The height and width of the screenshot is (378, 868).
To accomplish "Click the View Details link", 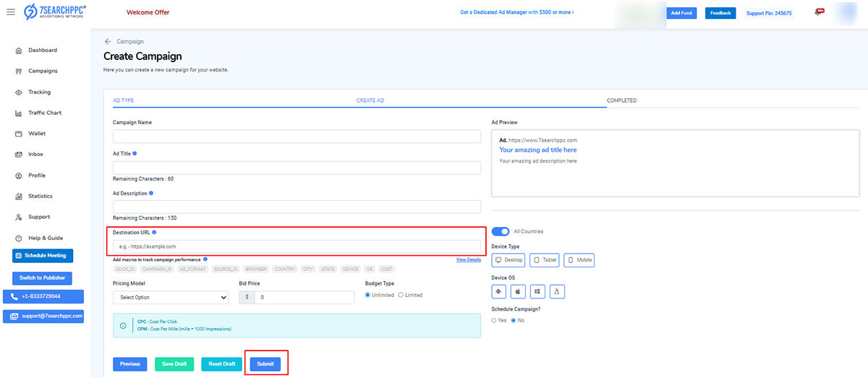I will 468,259.
